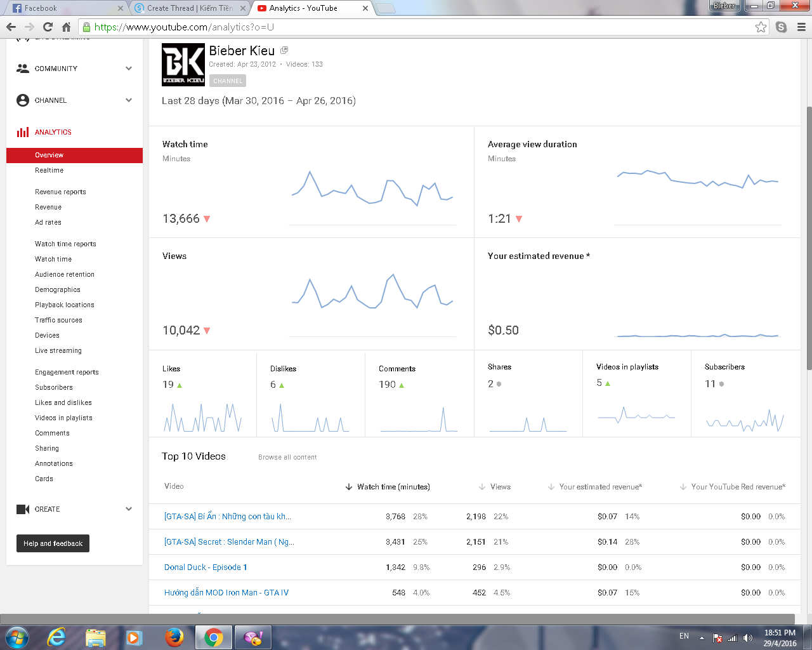Image resolution: width=812 pixels, height=650 pixels.
Task: Open the external link icon next to Bieber Kieu
Action: point(284,50)
